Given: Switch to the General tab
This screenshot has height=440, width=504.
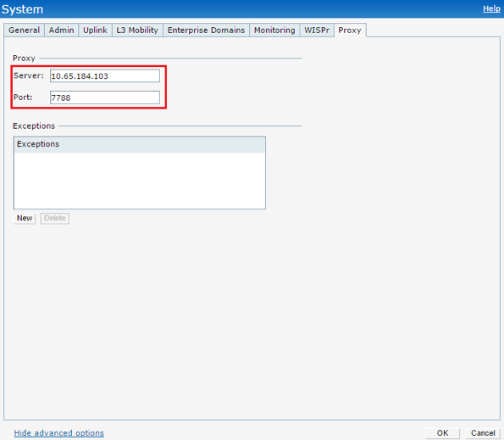Looking at the screenshot, I should [24, 31].
